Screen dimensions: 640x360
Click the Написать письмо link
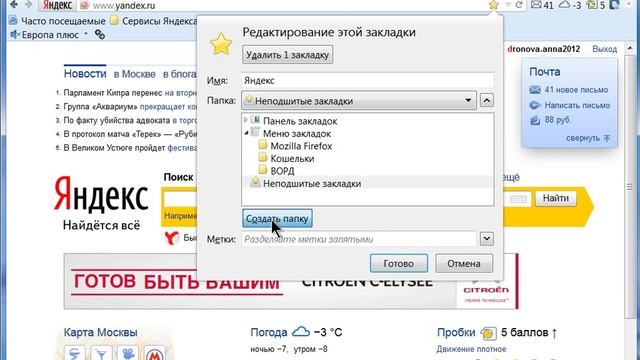(577, 105)
